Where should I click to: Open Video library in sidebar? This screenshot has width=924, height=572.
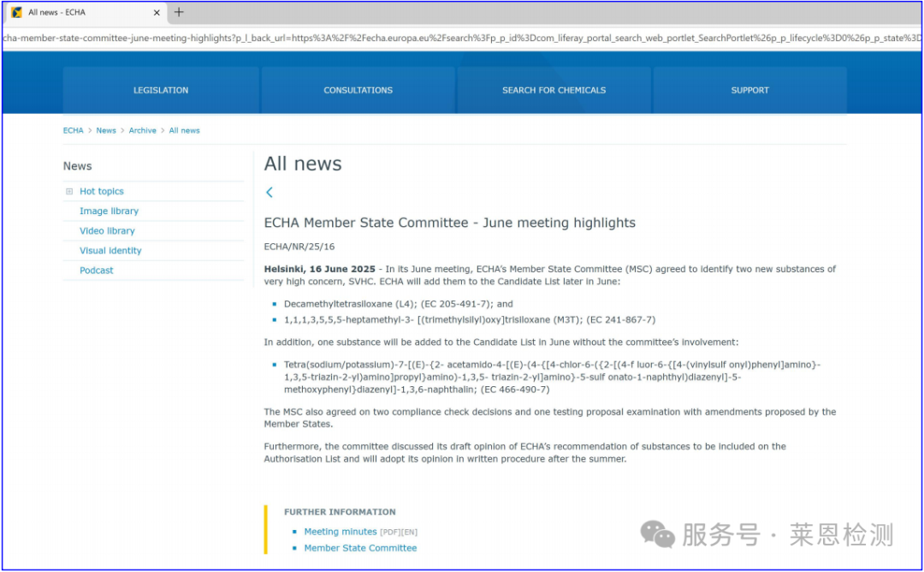107,231
